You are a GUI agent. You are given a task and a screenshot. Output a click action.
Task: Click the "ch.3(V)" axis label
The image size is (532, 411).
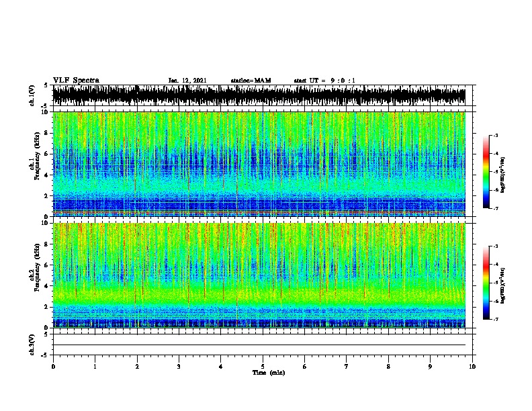click(x=32, y=345)
